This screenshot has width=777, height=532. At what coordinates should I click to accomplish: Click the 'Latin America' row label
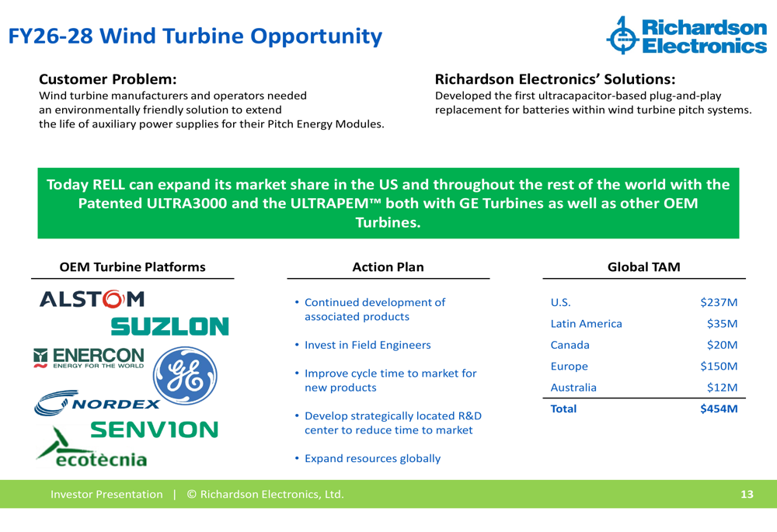pyautogui.click(x=586, y=323)
